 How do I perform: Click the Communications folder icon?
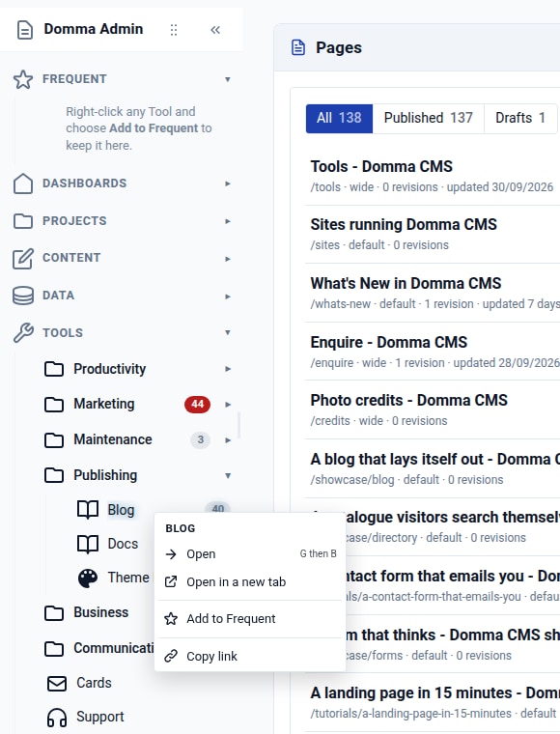[x=54, y=648]
